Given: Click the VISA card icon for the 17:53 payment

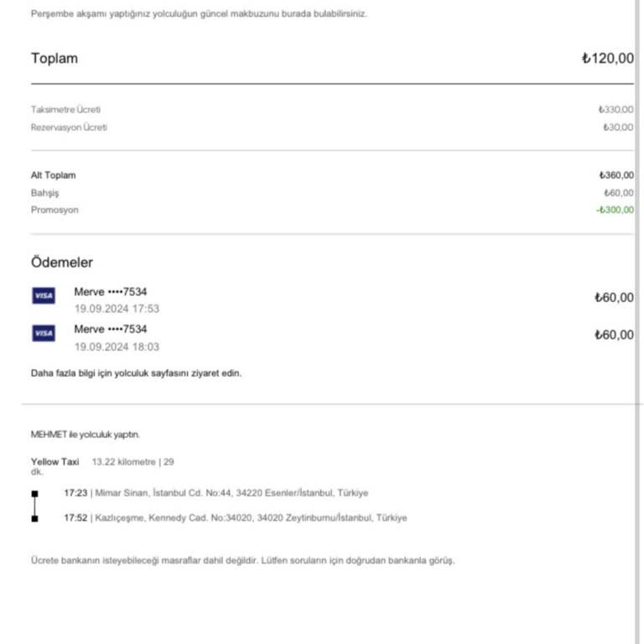Looking at the screenshot, I should [x=44, y=296].
